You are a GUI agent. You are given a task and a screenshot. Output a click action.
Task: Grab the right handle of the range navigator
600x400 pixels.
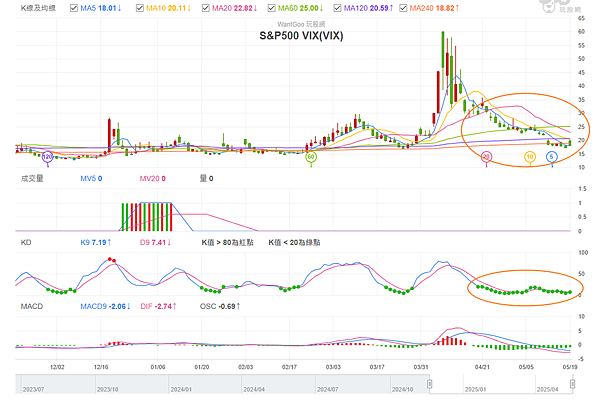click(x=572, y=384)
